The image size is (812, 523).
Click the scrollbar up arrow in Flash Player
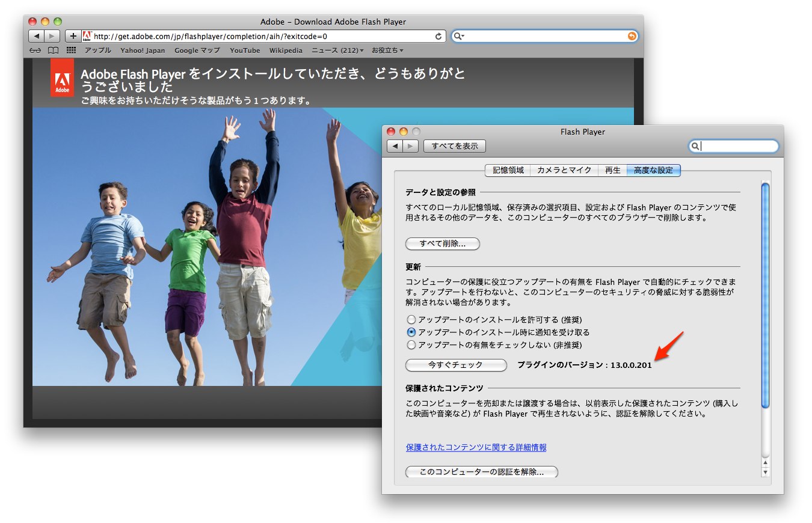(x=766, y=463)
